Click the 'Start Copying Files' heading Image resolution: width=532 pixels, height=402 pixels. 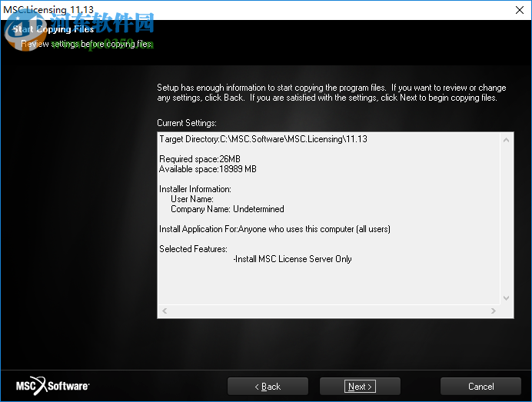[53, 29]
